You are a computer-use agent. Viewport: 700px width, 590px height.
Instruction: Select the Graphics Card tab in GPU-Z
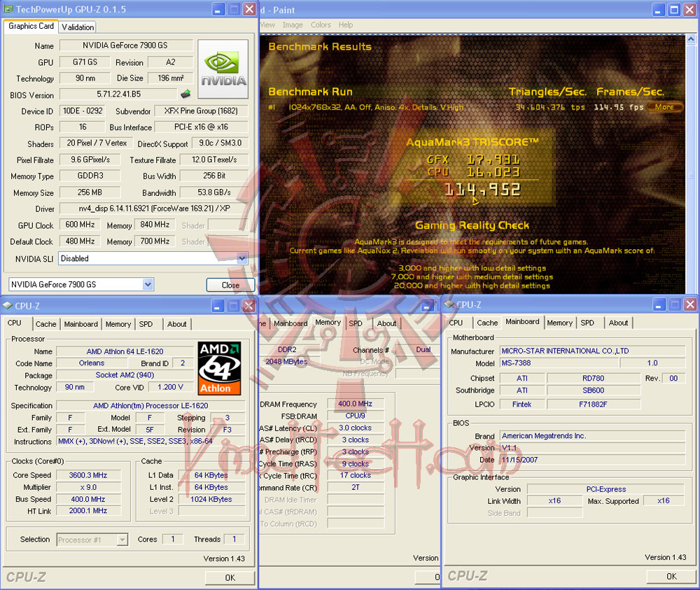click(x=31, y=26)
